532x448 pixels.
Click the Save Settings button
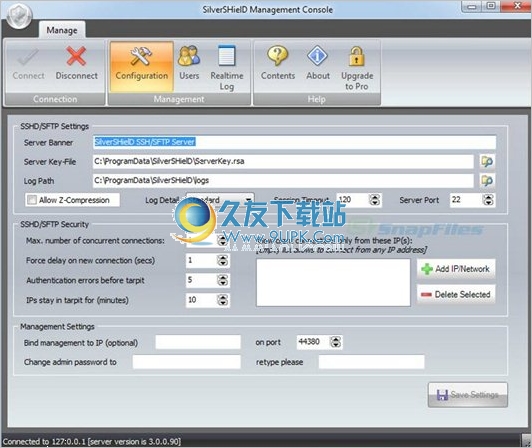468,395
